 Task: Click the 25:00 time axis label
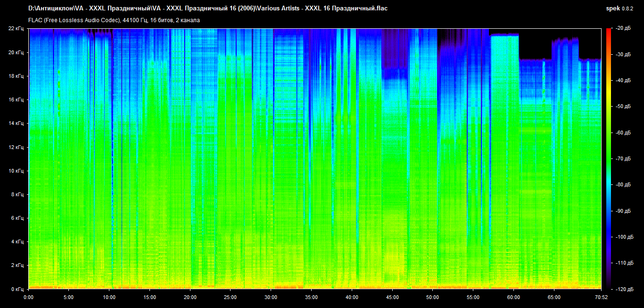tap(231, 297)
